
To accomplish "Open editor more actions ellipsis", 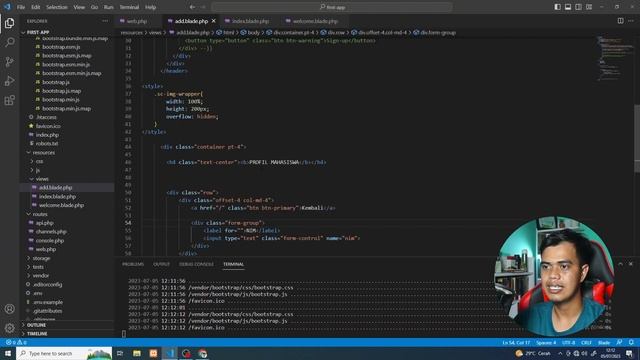I will click(x=631, y=21).
